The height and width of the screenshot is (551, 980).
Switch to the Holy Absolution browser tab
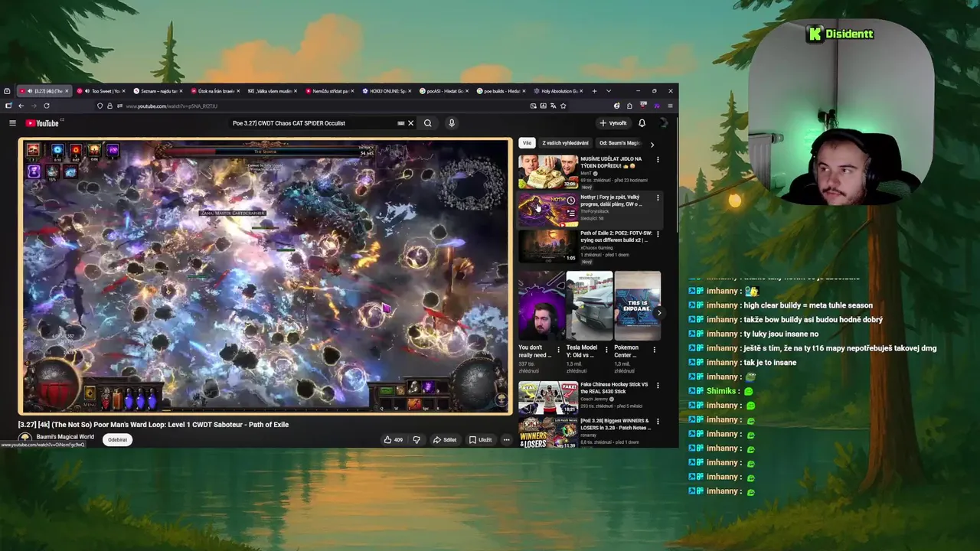point(559,91)
